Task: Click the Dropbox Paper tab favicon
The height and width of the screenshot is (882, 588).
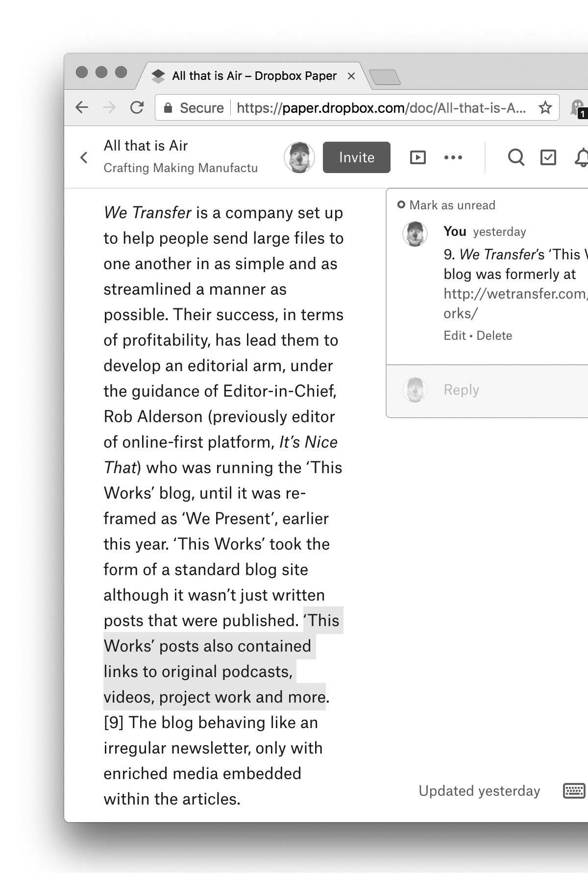Action: click(x=158, y=76)
